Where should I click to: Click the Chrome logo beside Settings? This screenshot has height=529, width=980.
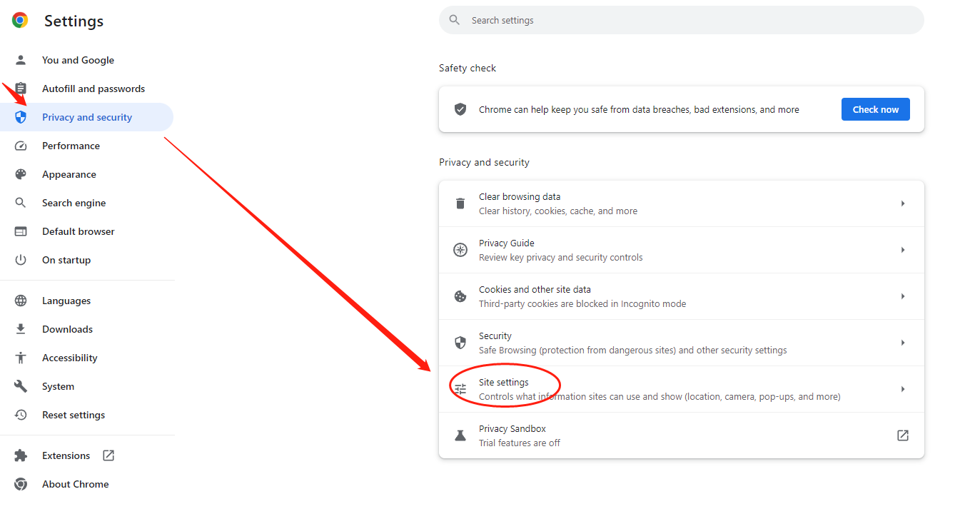click(20, 21)
